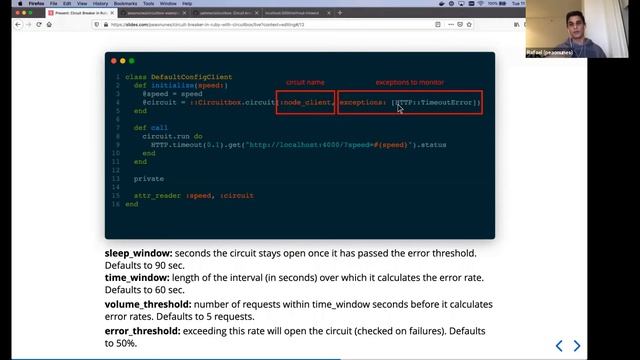Click the battery status icon

coord(503,3)
